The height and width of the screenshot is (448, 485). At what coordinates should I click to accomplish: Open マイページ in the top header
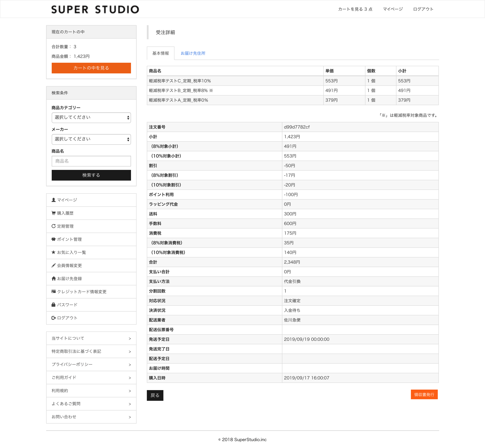[x=393, y=9]
